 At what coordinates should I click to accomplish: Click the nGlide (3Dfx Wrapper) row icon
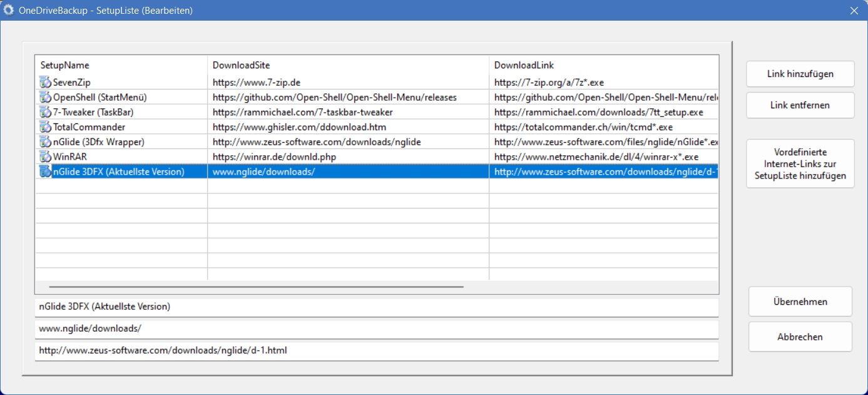click(x=46, y=142)
